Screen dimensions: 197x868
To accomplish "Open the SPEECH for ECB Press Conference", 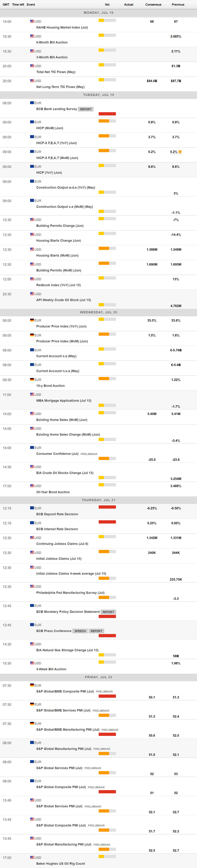I will point(80,631).
